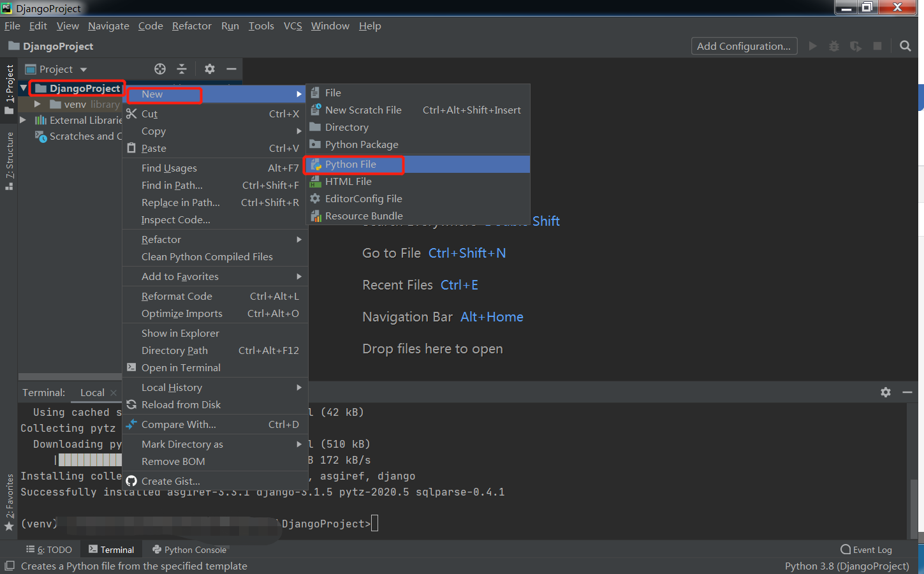Click the greyed Debug bug icon

click(834, 46)
